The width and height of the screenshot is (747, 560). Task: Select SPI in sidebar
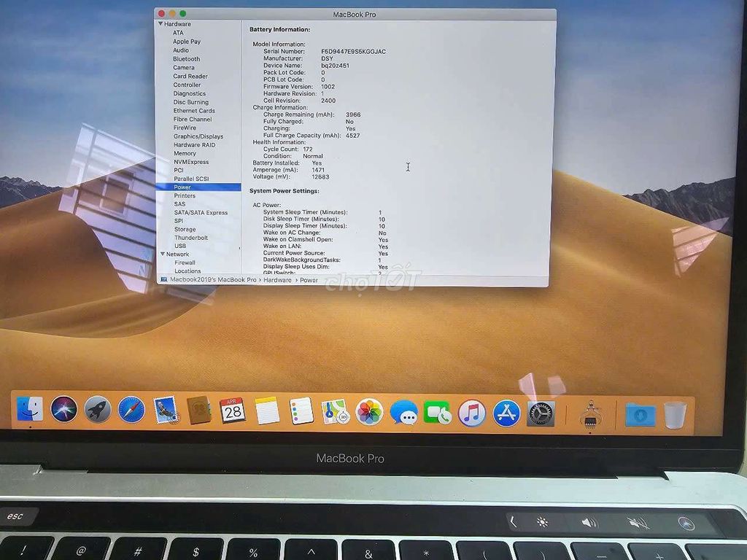(x=179, y=221)
